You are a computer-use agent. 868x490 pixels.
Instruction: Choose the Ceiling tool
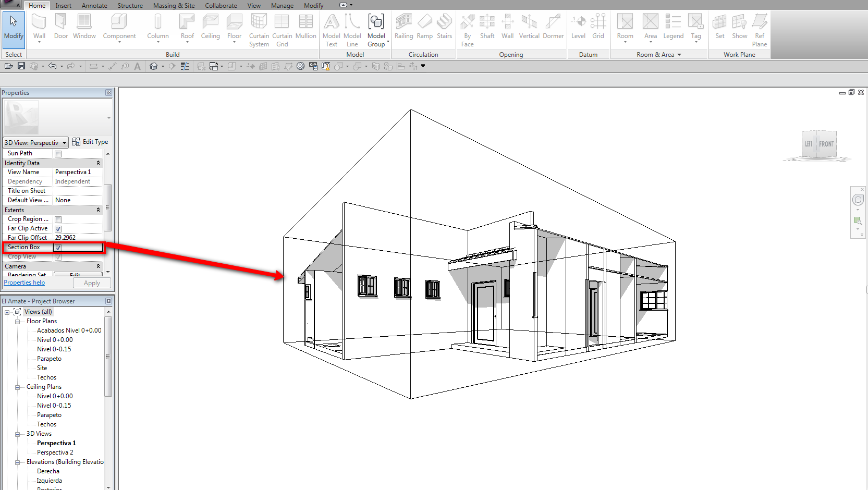(211, 27)
